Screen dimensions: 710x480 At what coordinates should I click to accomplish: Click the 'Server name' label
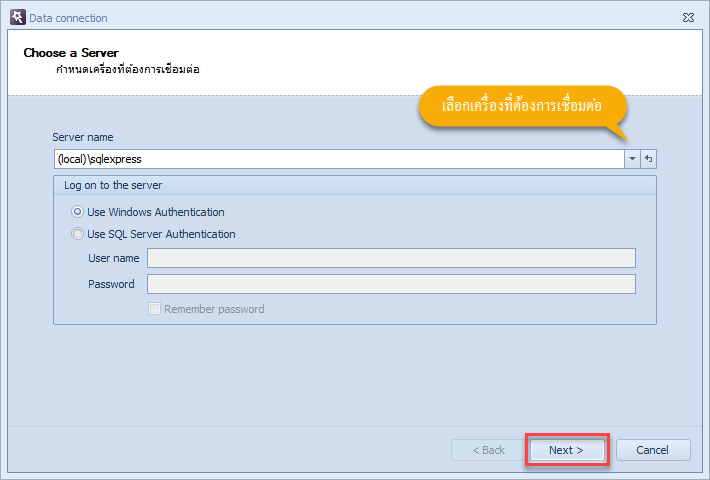tap(83, 137)
